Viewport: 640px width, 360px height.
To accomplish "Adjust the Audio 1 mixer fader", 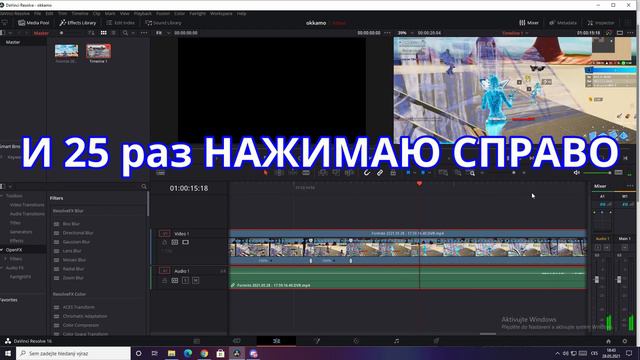I will (x=597, y=279).
